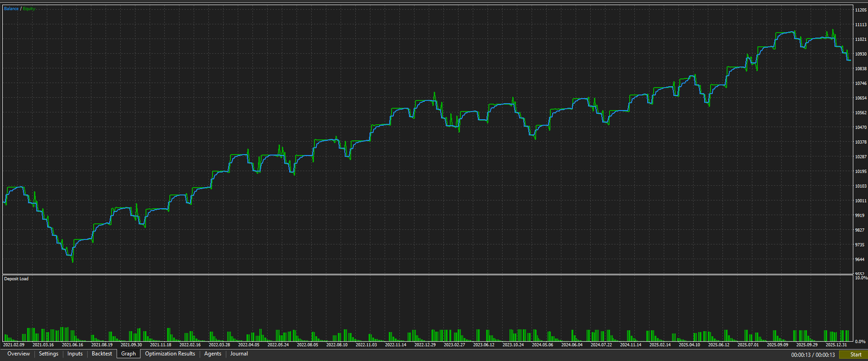Click the 10378 price axis value
This screenshot has height=361, width=868.
(860, 142)
